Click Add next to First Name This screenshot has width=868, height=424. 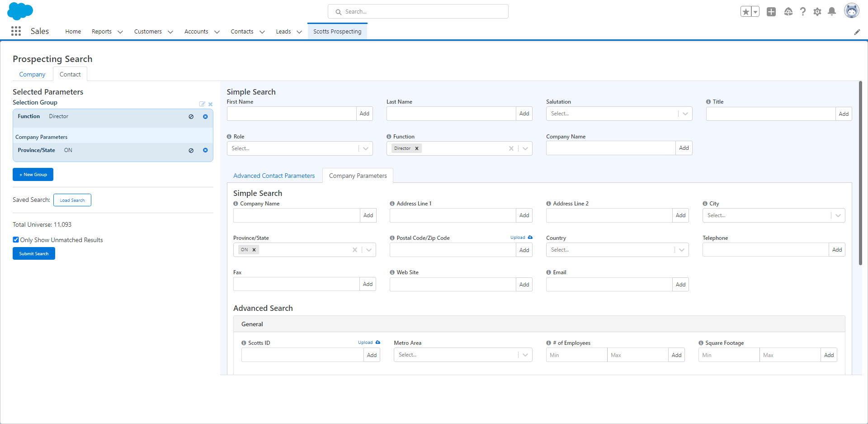pyautogui.click(x=364, y=114)
